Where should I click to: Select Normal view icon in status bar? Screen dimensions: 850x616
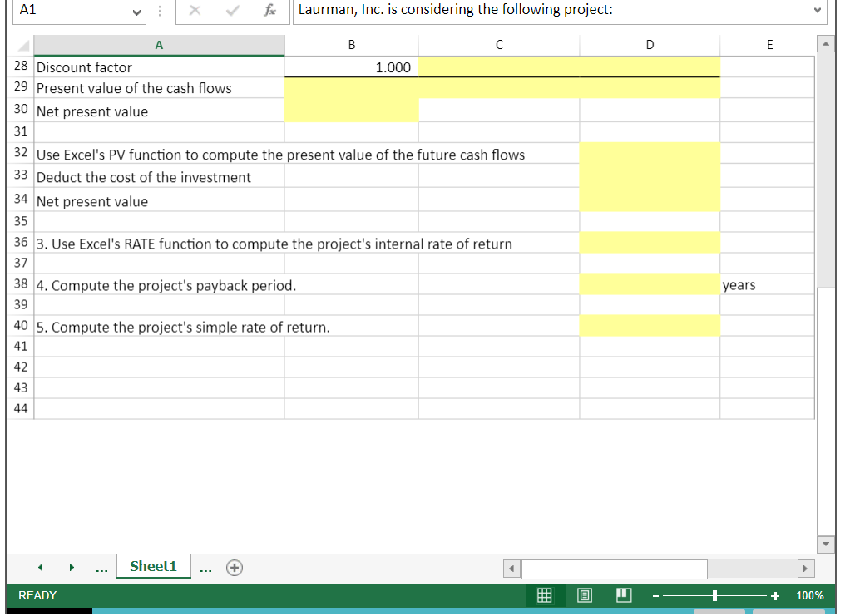point(545,595)
